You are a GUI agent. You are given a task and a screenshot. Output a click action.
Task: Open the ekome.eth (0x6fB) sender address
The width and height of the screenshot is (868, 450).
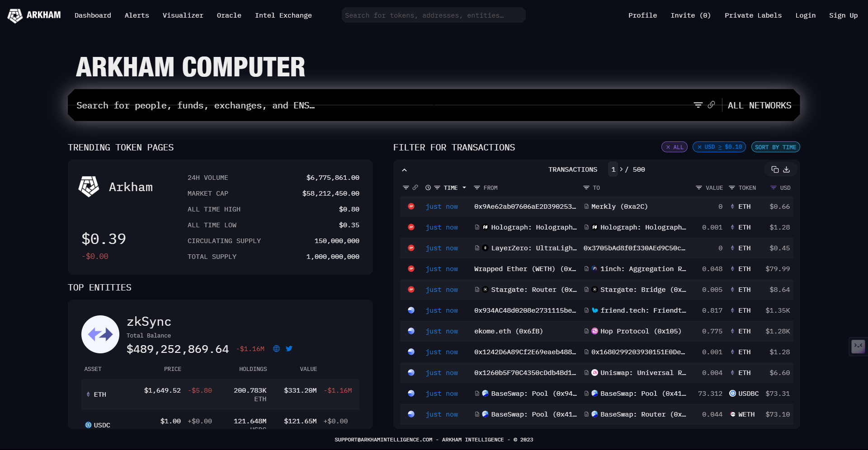(x=509, y=331)
